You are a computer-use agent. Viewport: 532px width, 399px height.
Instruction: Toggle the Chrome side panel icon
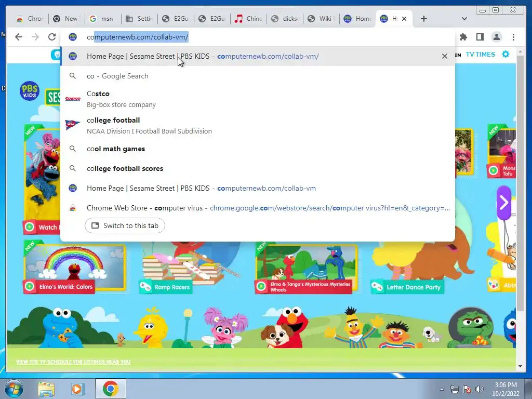point(480,37)
